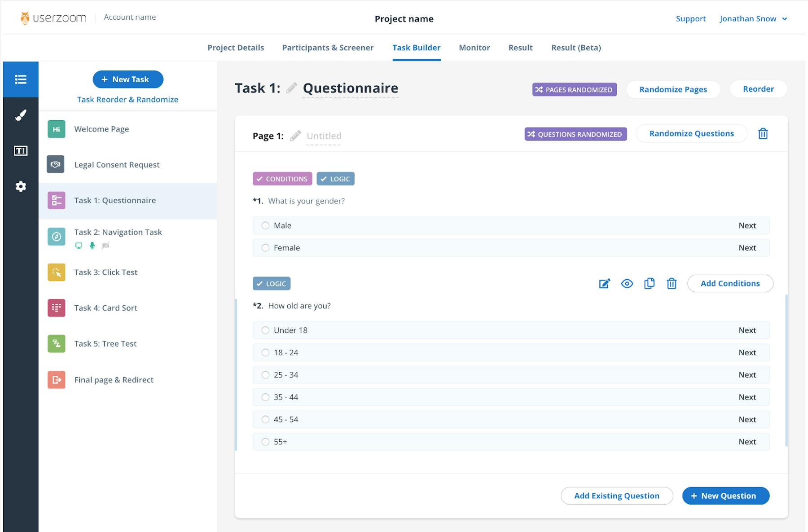808x532 pixels.
Task: Click the pencil icon beside Task 1 title
Action: coord(292,88)
